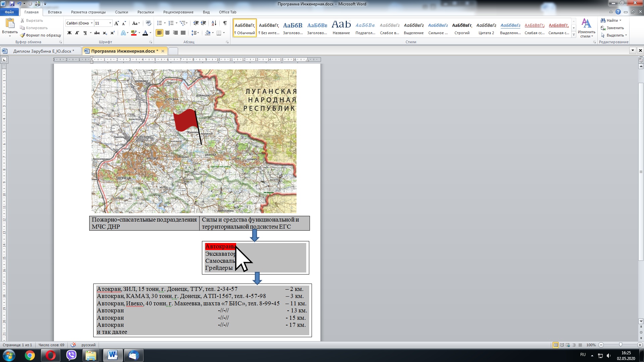This screenshot has height=362, width=644.
Task: Click multilevel list icon
Action: pyautogui.click(x=182, y=23)
